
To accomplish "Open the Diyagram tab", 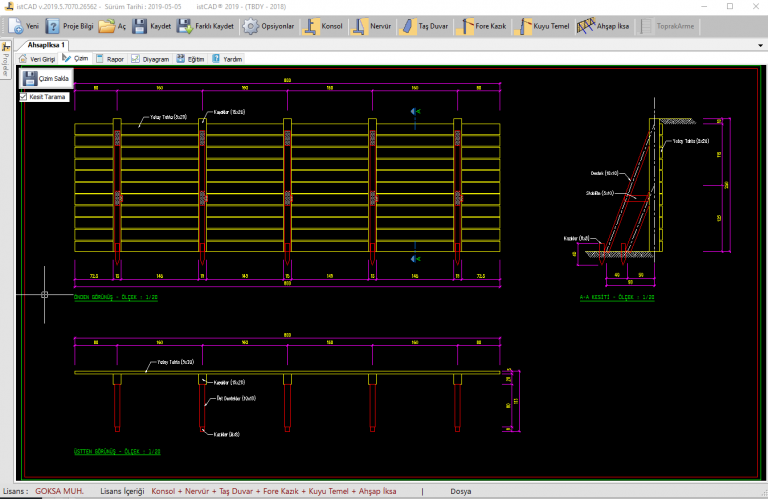I will [x=149, y=59].
